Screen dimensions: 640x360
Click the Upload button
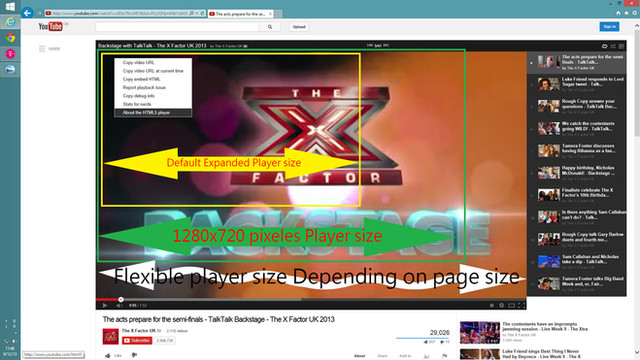299,27
